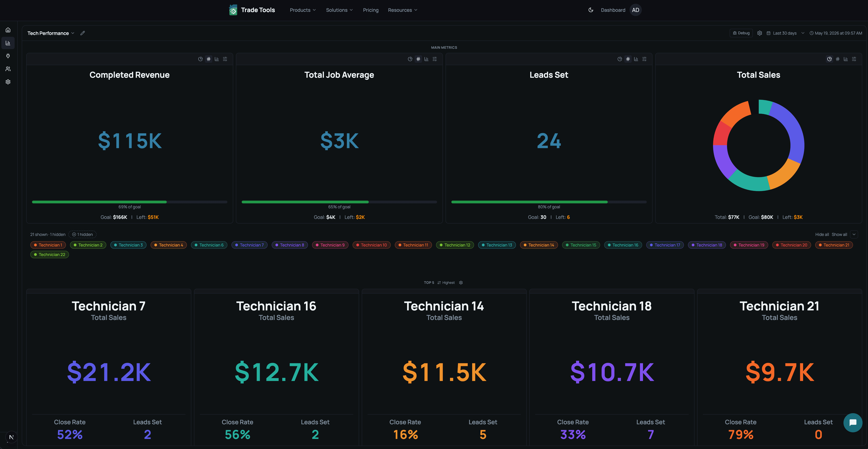Click the Debug button
Viewport: 868px width, 449px height.
pos(741,33)
